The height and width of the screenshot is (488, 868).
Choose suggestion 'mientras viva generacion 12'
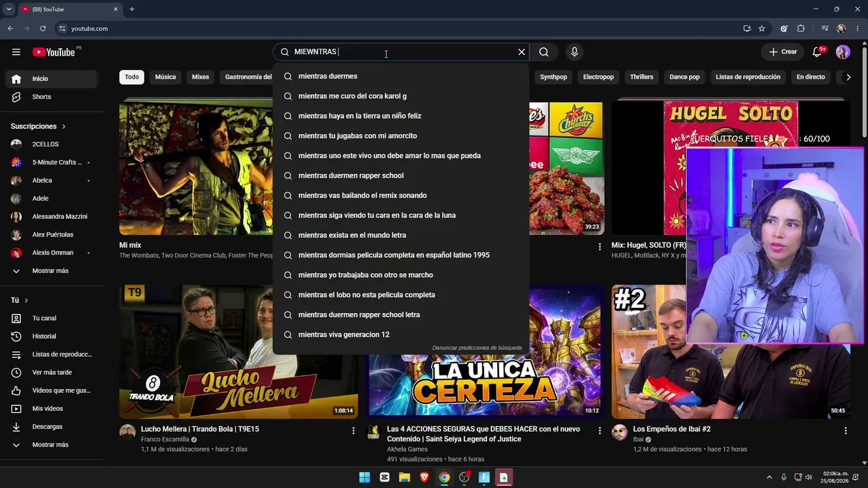[401, 335]
